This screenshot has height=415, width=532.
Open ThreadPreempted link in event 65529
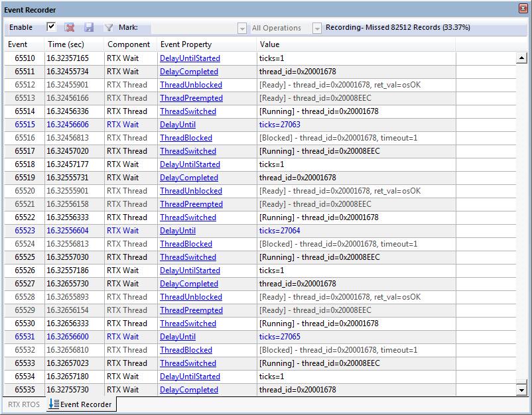pyautogui.click(x=191, y=310)
